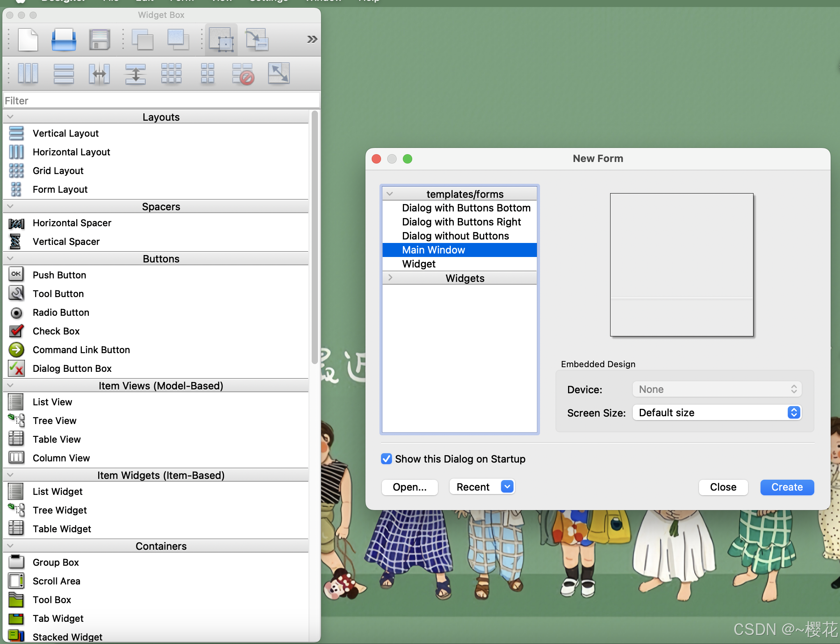Image resolution: width=840 pixels, height=644 pixels.
Task: Click the Break Layout icon
Action: [x=243, y=73]
